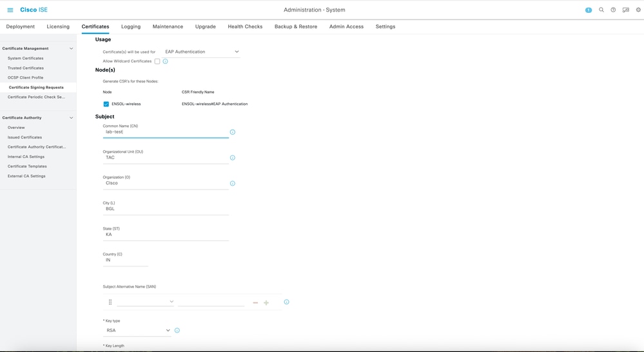The image size is (644, 352).
Task: Click info icon next to Organizational Unit field
Action: (x=233, y=158)
